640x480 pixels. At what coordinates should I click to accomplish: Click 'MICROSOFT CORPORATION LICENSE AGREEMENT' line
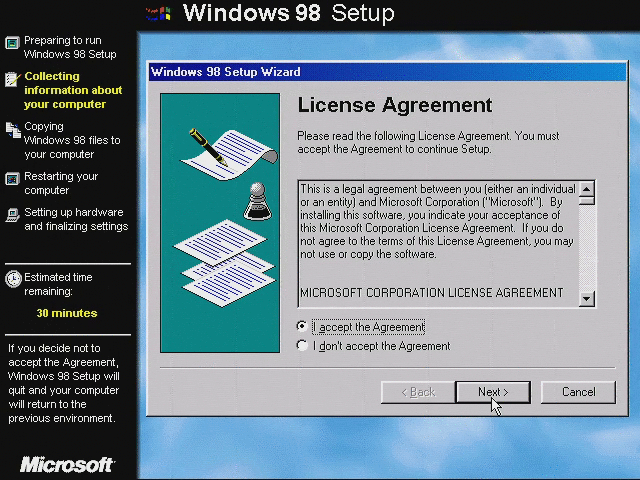click(432, 293)
